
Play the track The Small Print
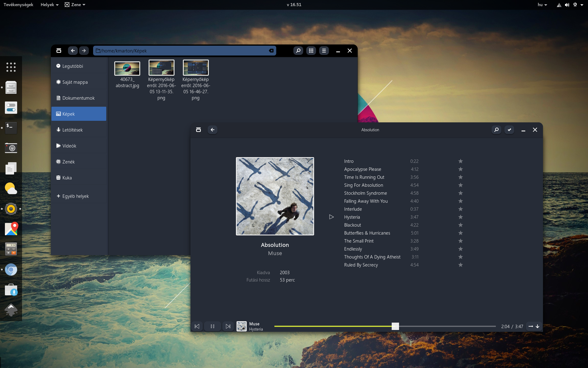(359, 241)
